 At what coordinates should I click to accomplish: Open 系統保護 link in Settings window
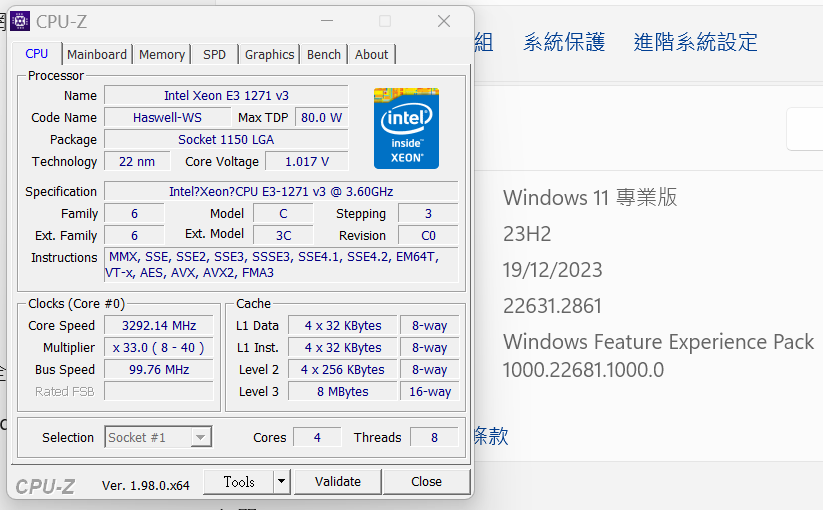point(564,42)
